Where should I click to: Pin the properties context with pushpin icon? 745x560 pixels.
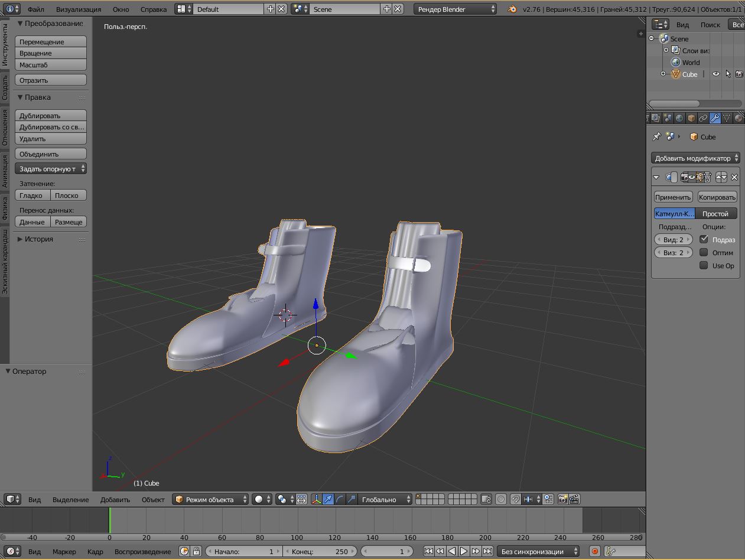pyautogui.click(x=656, y=136)
